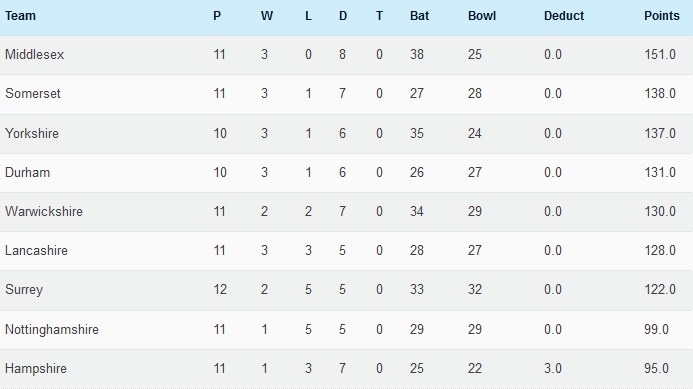Select the Deduct column header
This screenshot has width=693, height=389.
point(564,16)
